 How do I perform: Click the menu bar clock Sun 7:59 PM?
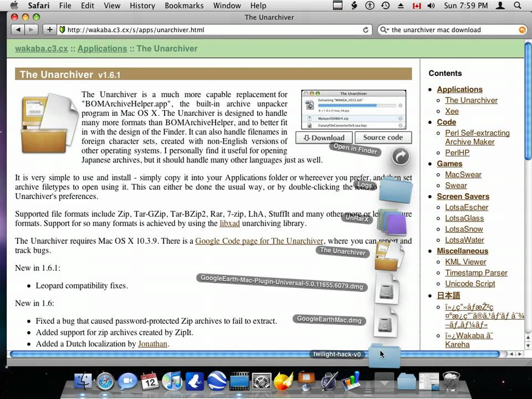465,6
